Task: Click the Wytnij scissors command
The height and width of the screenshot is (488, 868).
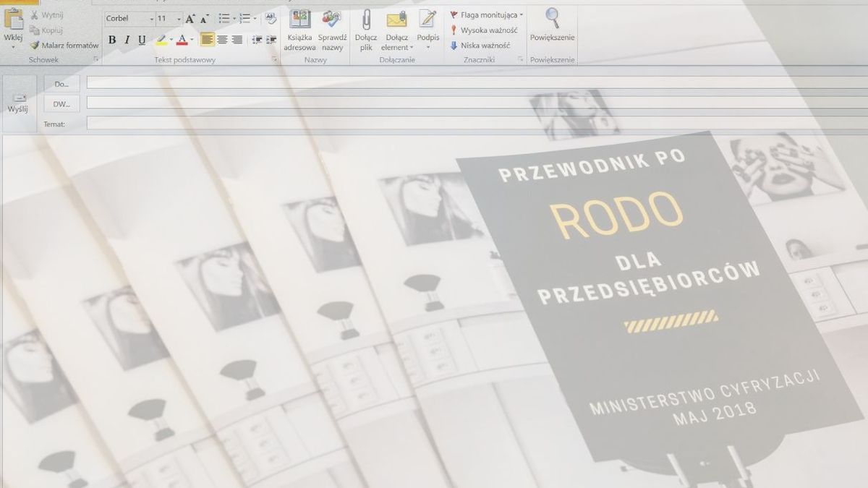Action: [x=46, y=14]
